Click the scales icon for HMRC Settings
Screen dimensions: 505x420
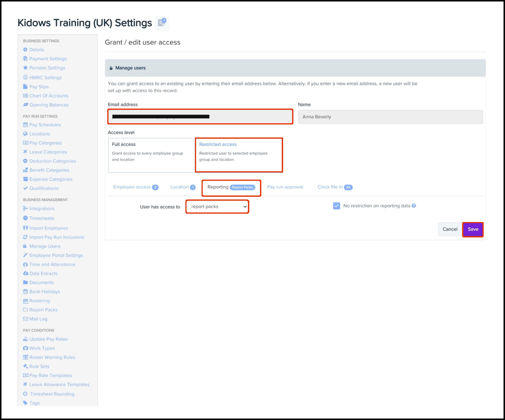25,77
